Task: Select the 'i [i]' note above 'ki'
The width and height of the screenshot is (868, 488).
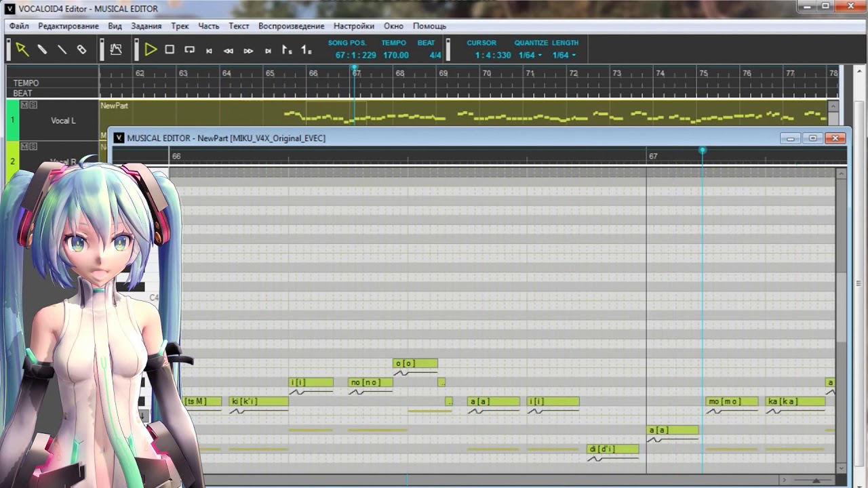Action: [x=311, y=382]
